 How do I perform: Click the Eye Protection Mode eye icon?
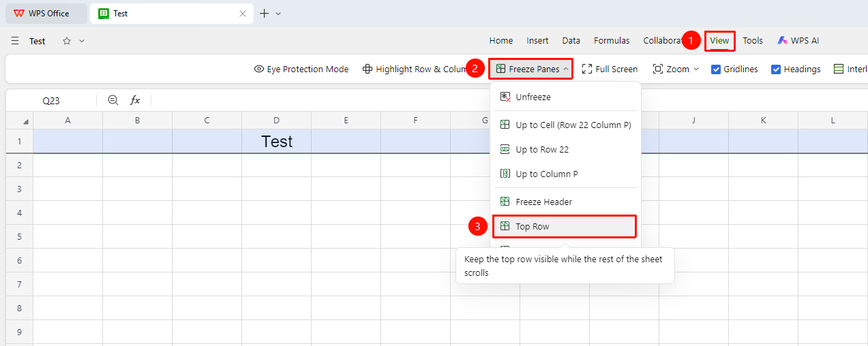(258, 69)
